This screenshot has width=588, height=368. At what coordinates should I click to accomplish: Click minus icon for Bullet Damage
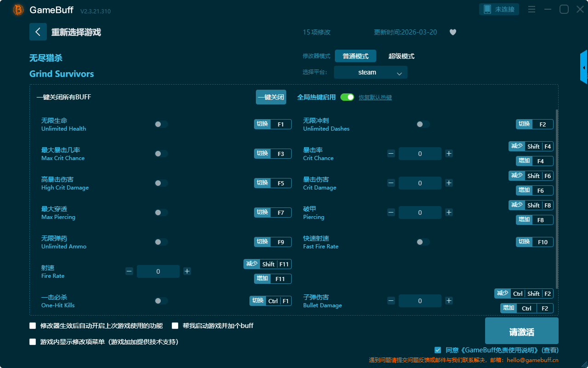391,301
